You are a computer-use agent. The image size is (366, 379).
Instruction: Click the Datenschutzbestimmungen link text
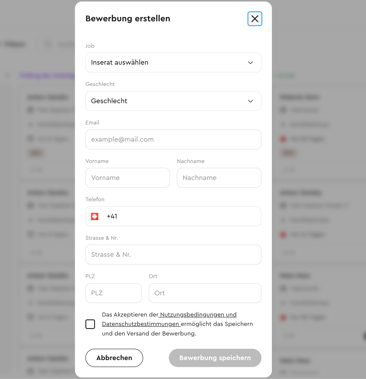(x=141, y=324)
